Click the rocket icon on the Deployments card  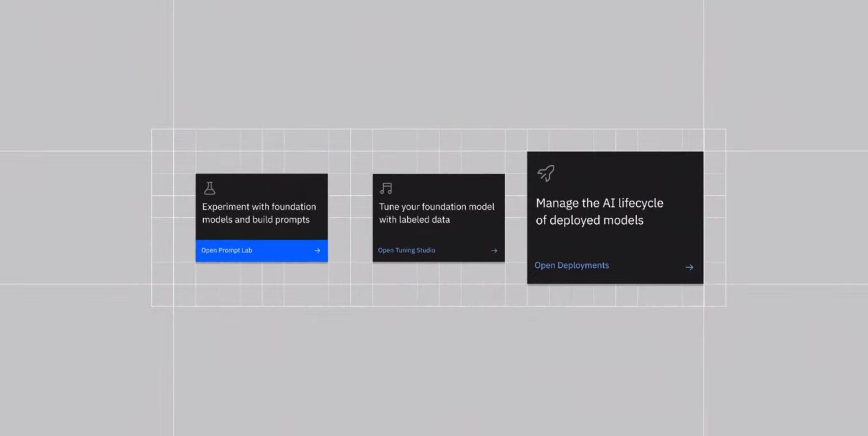(546, 173)
